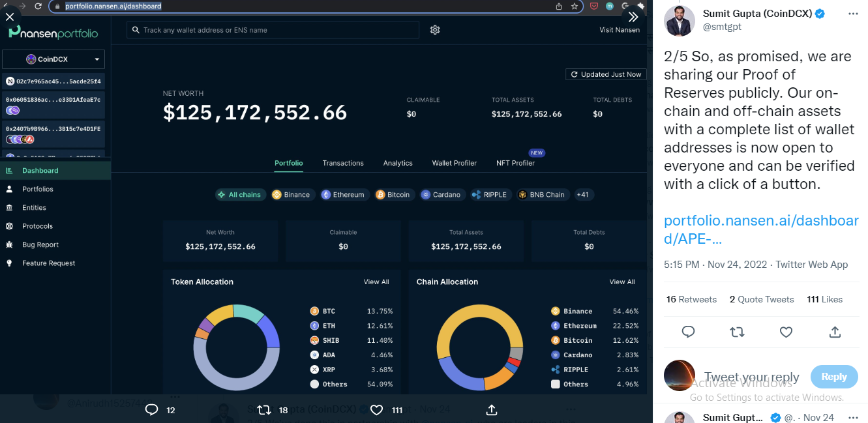This screenshot has width=868, height=423.
Task: Select the All chains filter chip
Action: (x=239, y=195)
